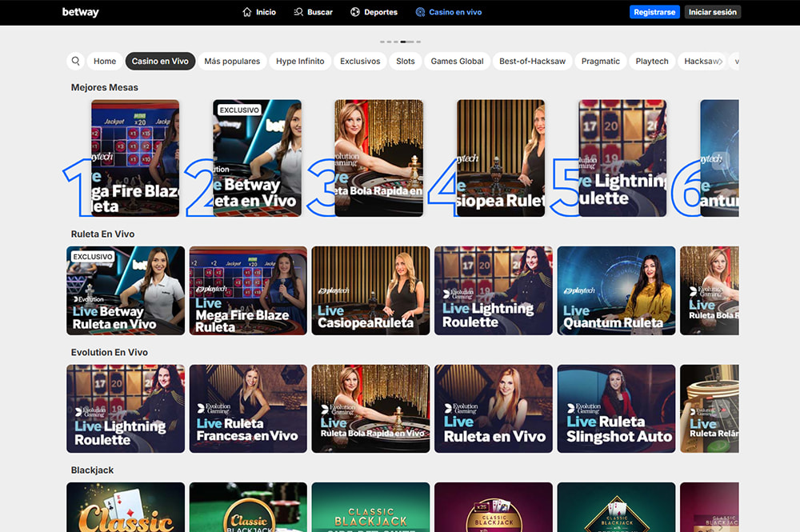Open top table 2 Betway Ruleta en Vivo
Viewport: 800px width, 532px height.
coord(257,158)
